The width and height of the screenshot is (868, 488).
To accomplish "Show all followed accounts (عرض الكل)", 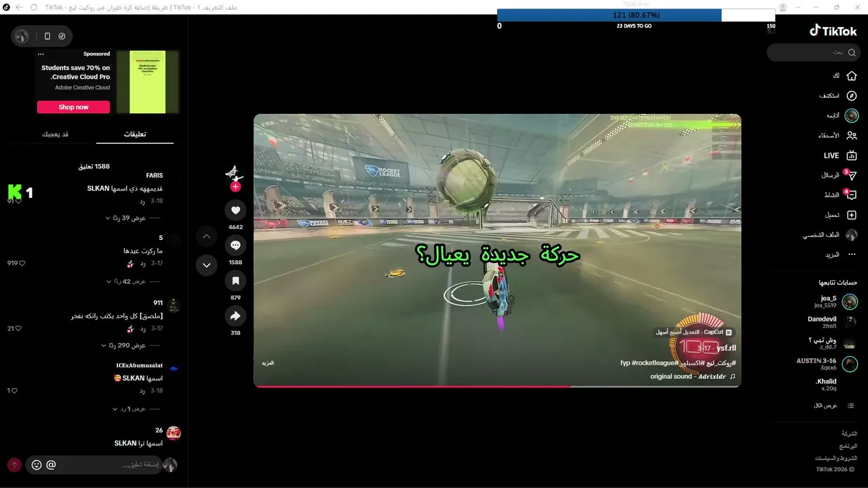I will (x=825, y=405).
